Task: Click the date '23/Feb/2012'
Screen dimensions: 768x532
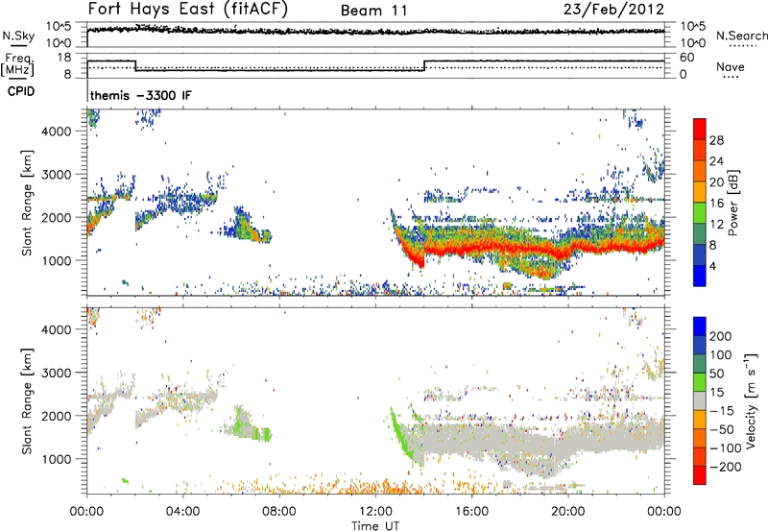Action: [x=613, y=10]
